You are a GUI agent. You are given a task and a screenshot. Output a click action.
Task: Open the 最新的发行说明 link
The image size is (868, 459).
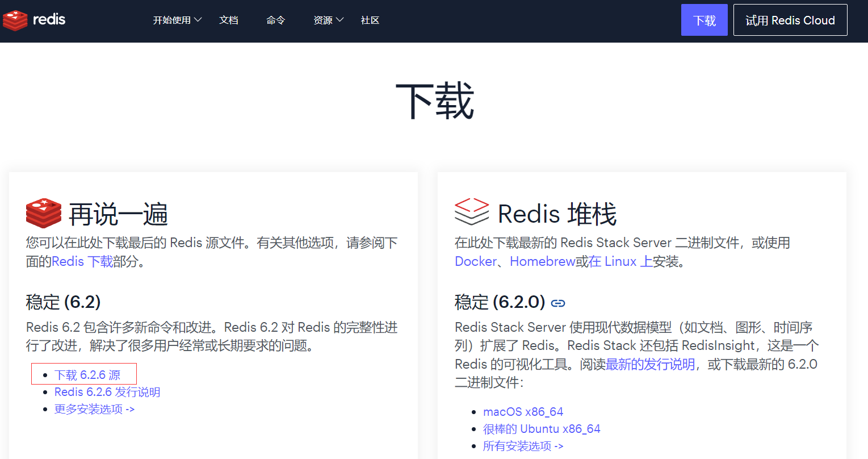coord(651,364)
